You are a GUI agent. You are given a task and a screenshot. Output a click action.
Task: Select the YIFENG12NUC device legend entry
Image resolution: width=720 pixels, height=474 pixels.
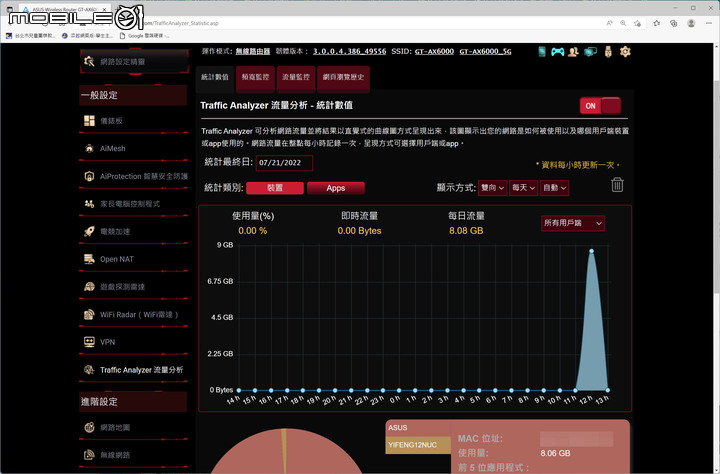coord(418,445)
